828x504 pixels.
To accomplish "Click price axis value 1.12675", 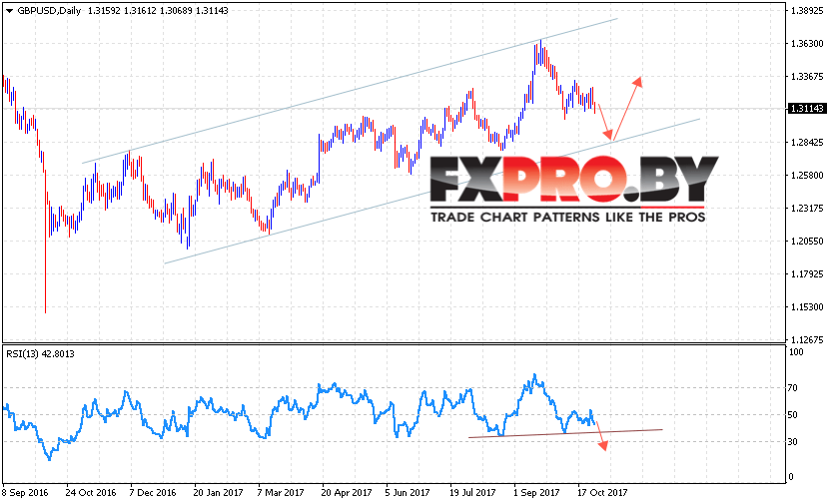I will click(807, 340).
